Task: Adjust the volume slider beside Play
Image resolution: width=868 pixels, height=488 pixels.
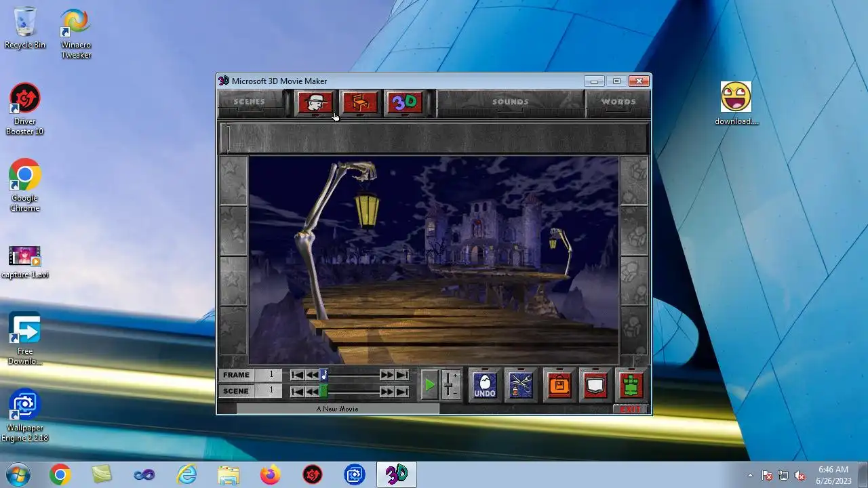Action: click(x=450, y=385)
